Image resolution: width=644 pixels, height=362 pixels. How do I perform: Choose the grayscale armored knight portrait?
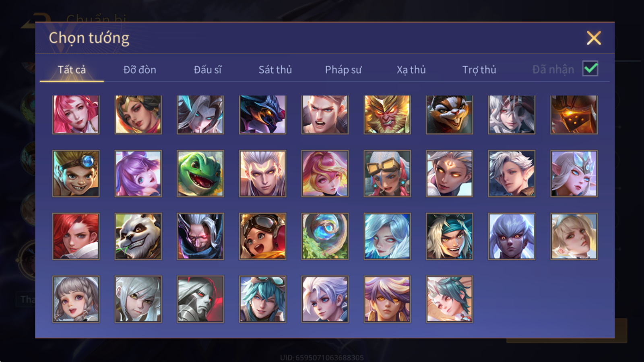point(200,299)
